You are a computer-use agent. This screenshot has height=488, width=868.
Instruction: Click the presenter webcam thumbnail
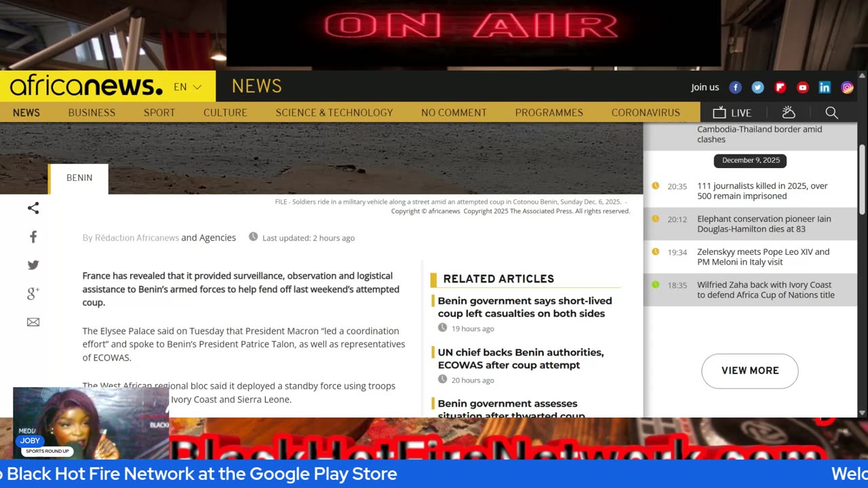[x=91, y=423]
